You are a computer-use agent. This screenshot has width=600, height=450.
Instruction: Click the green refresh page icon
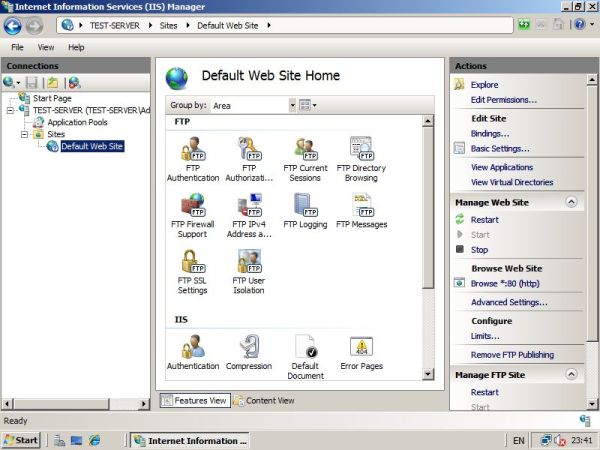(524, 25)
